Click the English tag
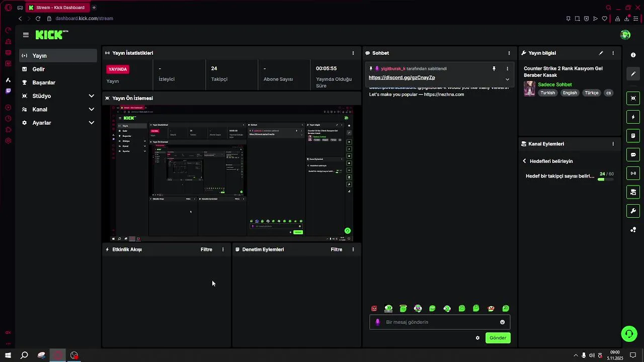 pos(570,93)
